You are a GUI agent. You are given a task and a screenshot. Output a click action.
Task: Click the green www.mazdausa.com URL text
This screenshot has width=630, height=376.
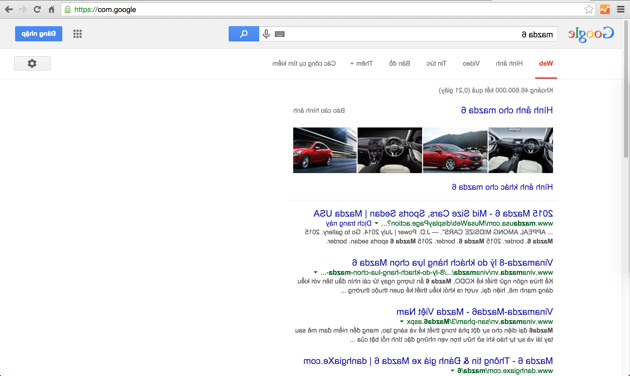(x=467, y=223)
